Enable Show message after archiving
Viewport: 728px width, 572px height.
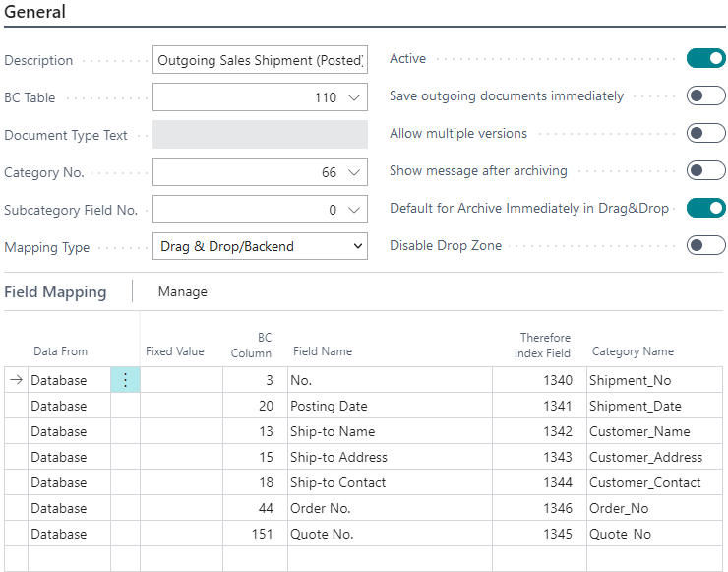705,171
